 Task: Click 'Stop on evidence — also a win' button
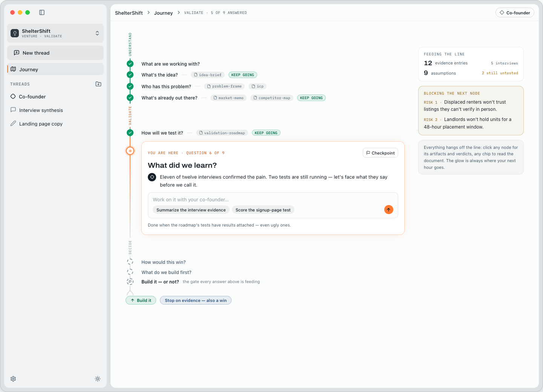(196, 300)
